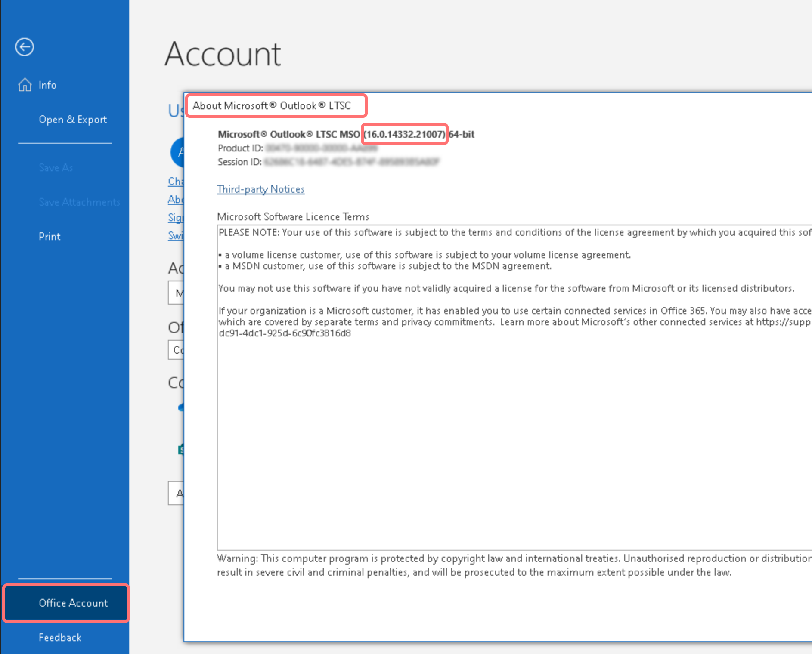The width and height of the screenshot is (812, 654).
Task: Click the blue user avatar circle
Action: [181, 152]
